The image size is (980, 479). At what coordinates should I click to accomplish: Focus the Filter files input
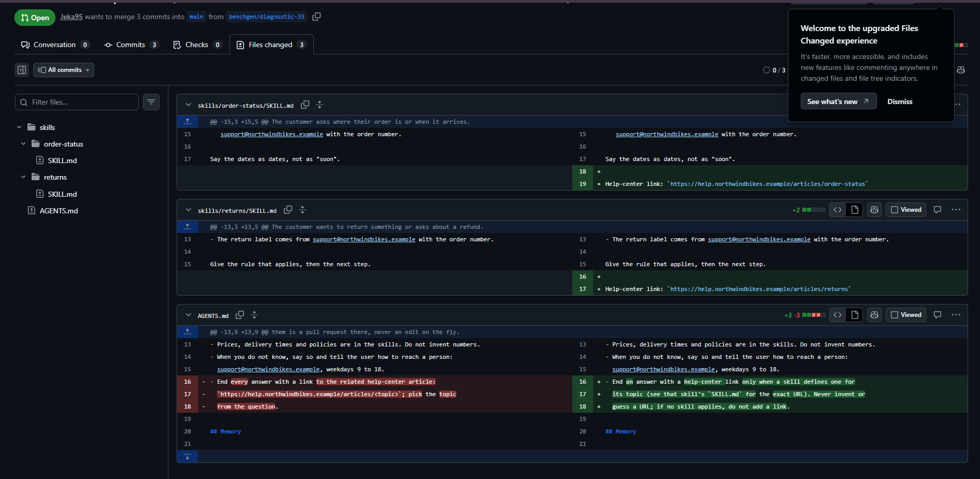(x=77, y=102)
